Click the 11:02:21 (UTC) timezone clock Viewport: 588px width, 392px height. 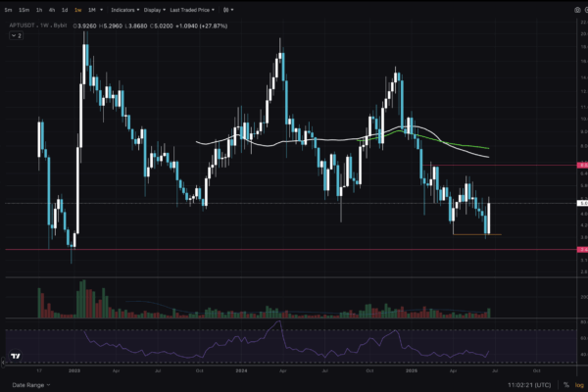[x=529, y=385]
